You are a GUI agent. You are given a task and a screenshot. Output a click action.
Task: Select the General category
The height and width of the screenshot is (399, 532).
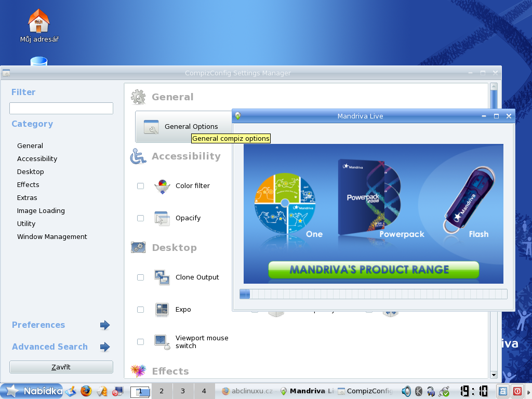point(30,146)
